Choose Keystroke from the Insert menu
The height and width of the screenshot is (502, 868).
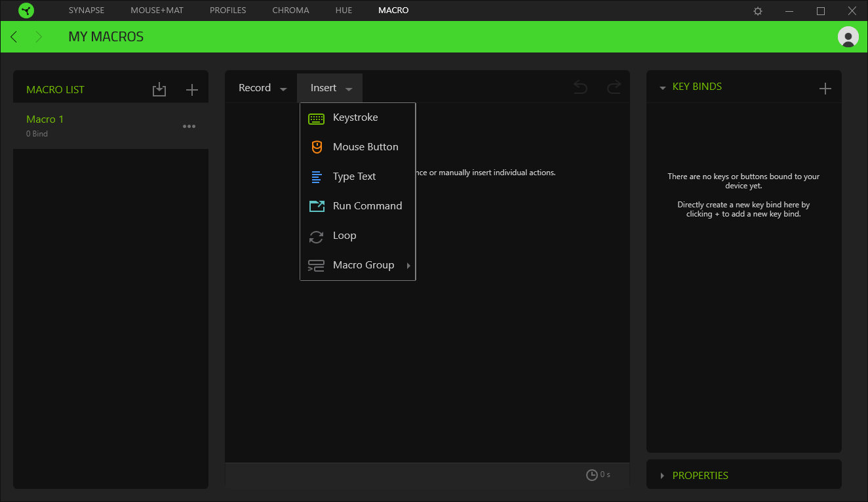click(x=355, y=117)
